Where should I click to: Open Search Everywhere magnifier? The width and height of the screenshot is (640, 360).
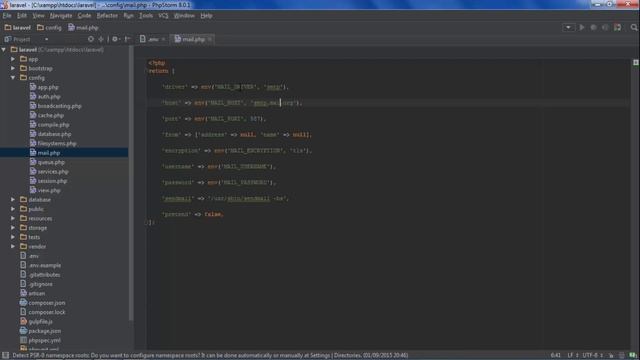(x=634, y=27)
